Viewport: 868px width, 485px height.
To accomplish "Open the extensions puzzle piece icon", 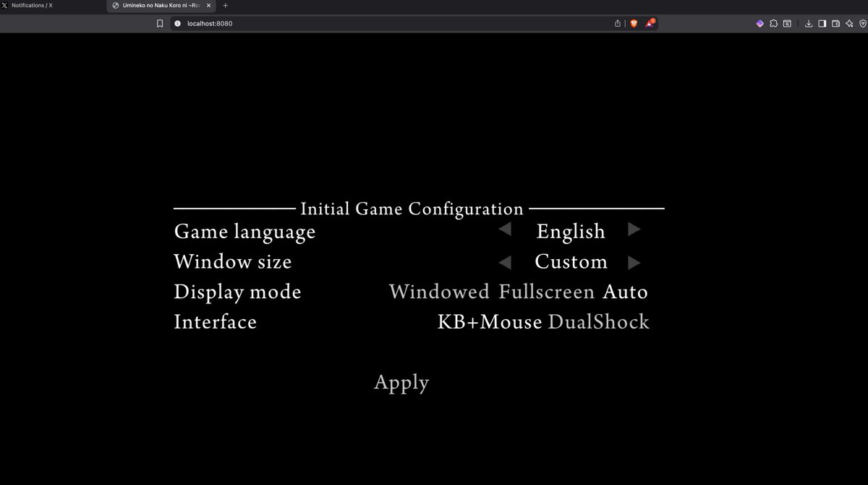I will tap(773, 23).
